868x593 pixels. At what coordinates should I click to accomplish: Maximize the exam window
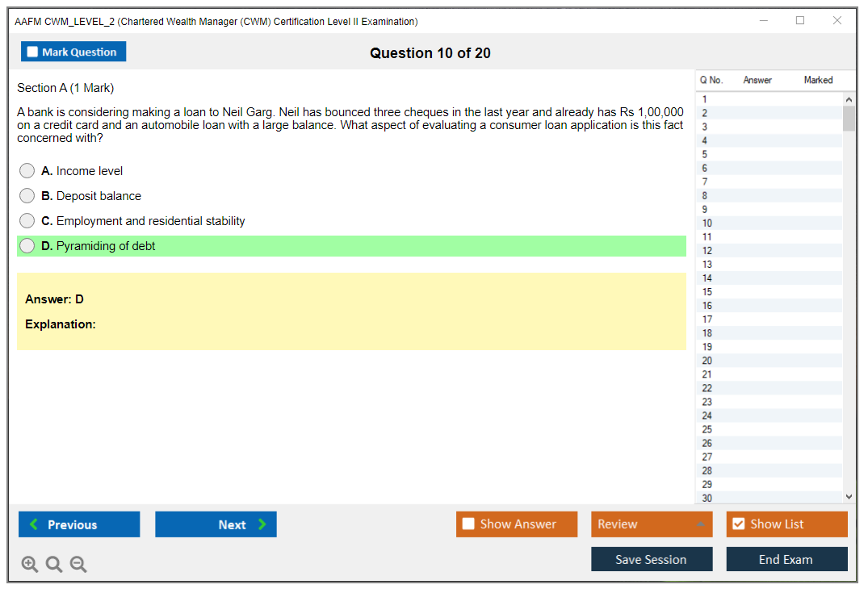pos(800,21)
